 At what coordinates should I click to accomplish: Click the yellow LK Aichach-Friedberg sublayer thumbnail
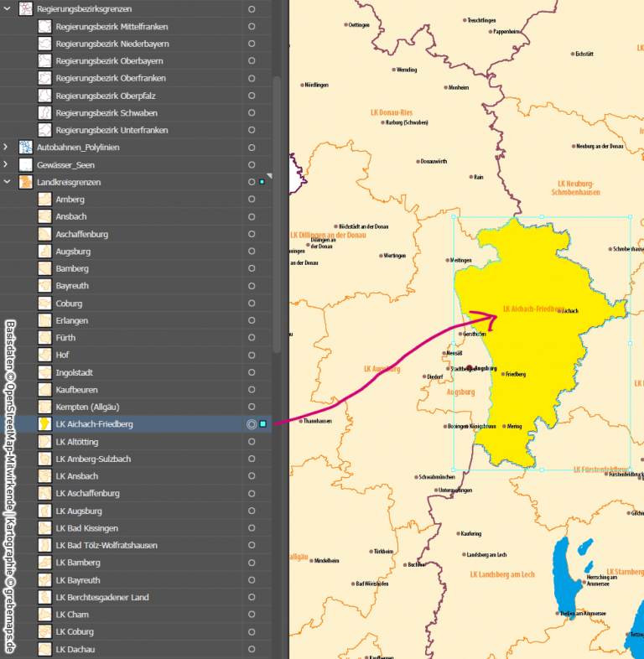coord(44,424)
